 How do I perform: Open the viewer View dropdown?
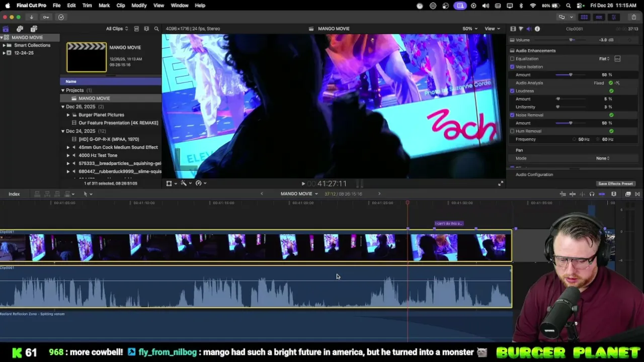tap(492, 29)
